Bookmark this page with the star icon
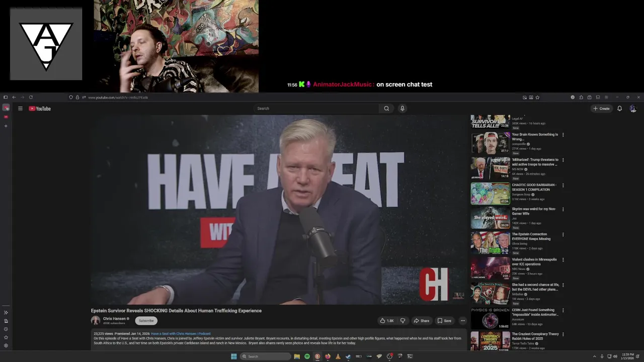Image resolution: width=644 pixels, height=362 pixels. coord(537,97)
